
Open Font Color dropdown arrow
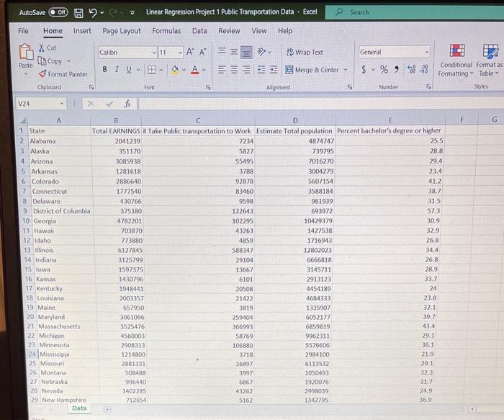204,70
